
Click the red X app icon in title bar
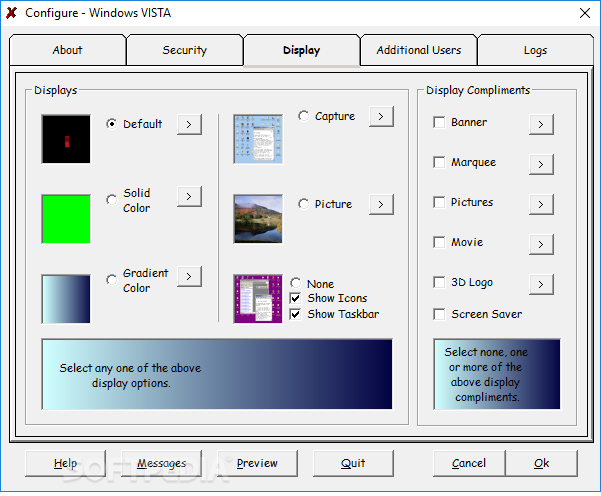(x=12, y=13)
